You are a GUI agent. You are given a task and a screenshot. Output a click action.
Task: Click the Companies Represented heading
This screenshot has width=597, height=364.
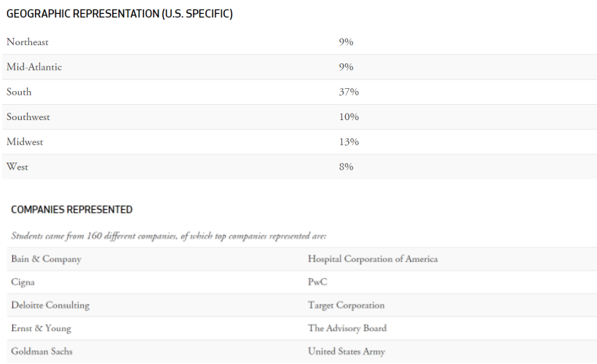tap(72, 210)
